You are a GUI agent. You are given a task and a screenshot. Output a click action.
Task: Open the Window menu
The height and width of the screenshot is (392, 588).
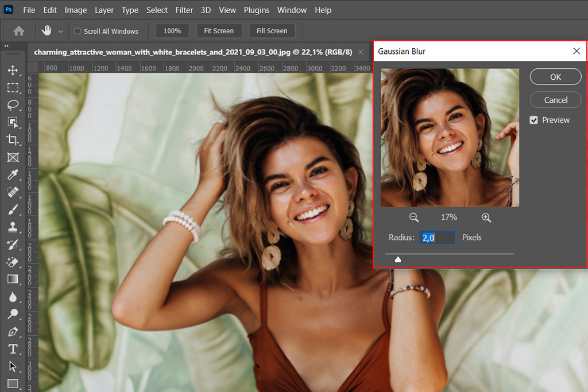point(292,10)
